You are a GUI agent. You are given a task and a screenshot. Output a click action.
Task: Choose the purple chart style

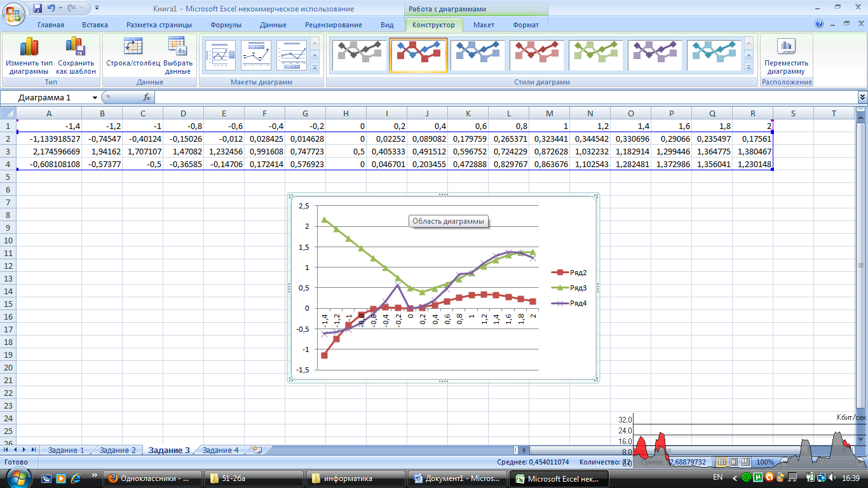[x=655, y=55]
